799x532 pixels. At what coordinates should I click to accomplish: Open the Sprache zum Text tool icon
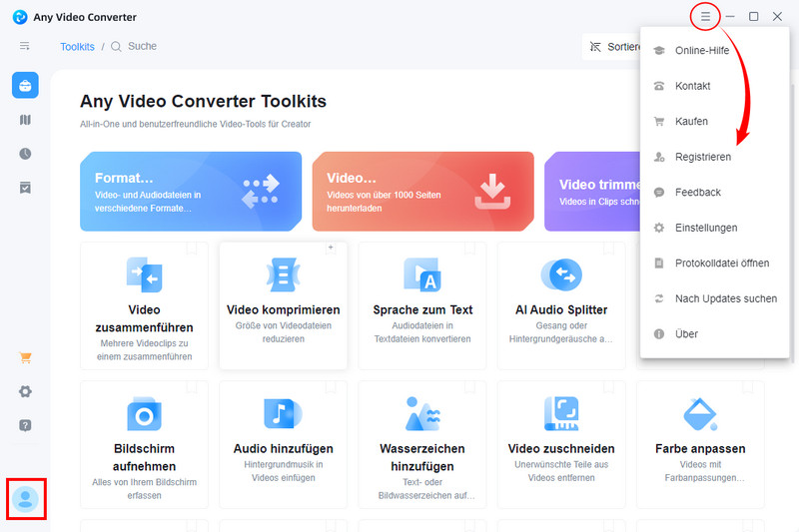tap(422, 274)
